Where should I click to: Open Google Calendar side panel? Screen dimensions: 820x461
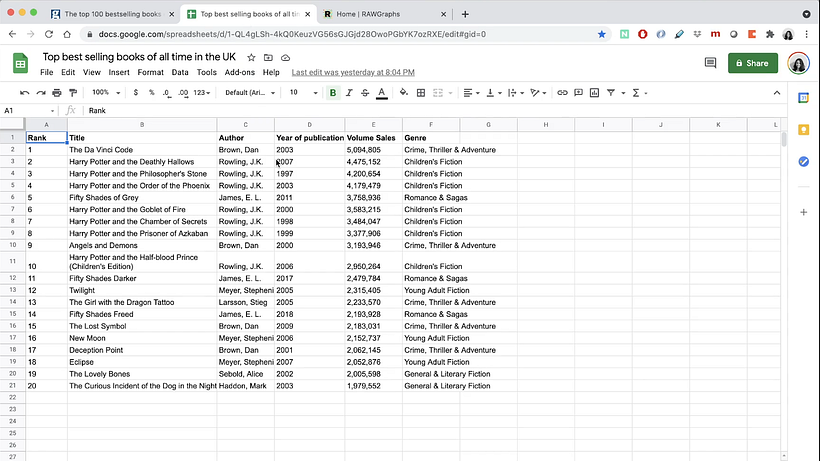click(804, 98)
